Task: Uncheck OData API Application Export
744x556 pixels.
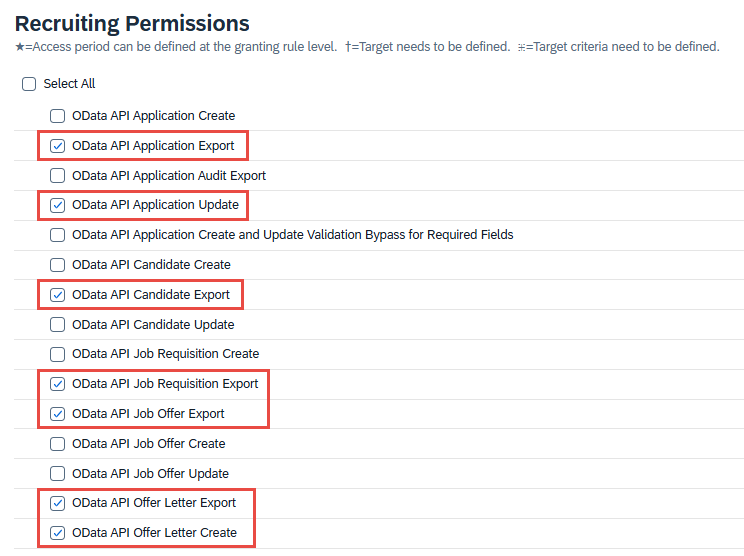Action: 58,146
